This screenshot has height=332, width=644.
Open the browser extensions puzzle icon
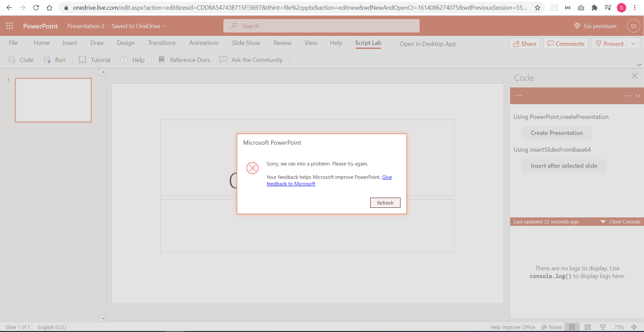coord(594,8)
